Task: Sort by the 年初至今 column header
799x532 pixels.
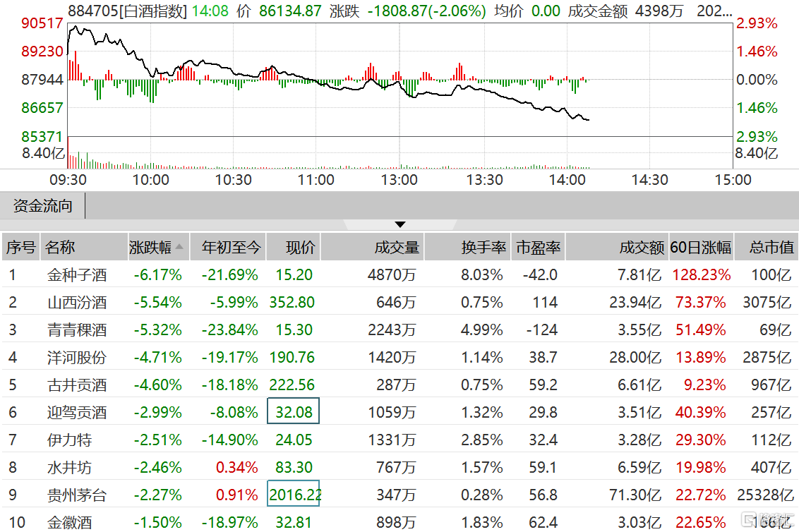Action: click(228, 247)
